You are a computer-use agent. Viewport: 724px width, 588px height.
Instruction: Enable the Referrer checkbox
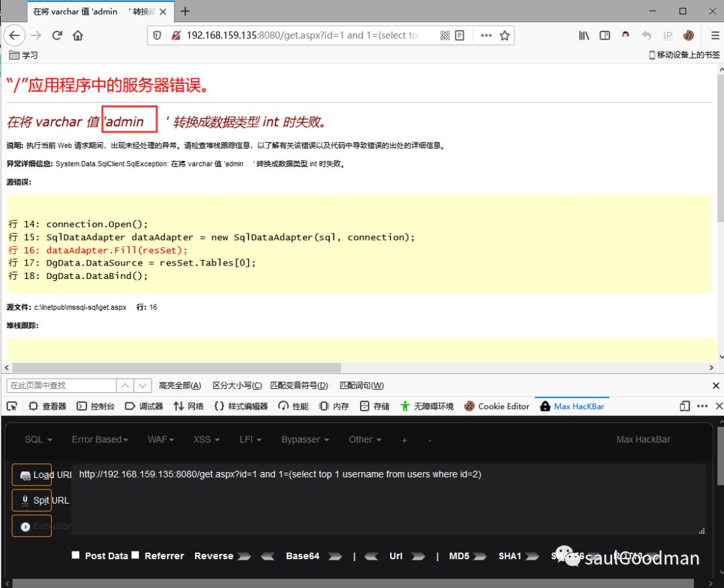point(135,554)
